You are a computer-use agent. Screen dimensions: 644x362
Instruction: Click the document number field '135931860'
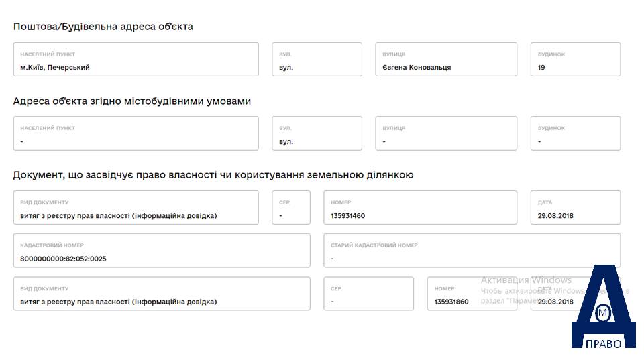pyautogui.click(x=472, y=294)
